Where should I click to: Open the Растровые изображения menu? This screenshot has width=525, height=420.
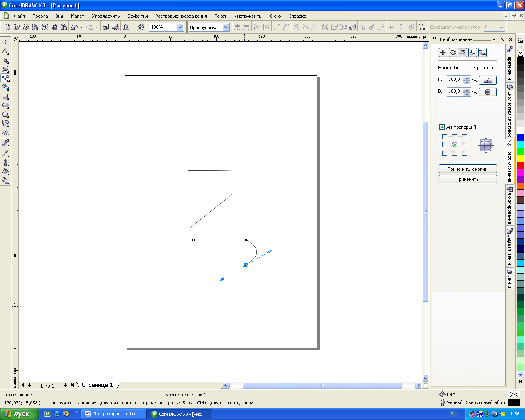(181, 16)
